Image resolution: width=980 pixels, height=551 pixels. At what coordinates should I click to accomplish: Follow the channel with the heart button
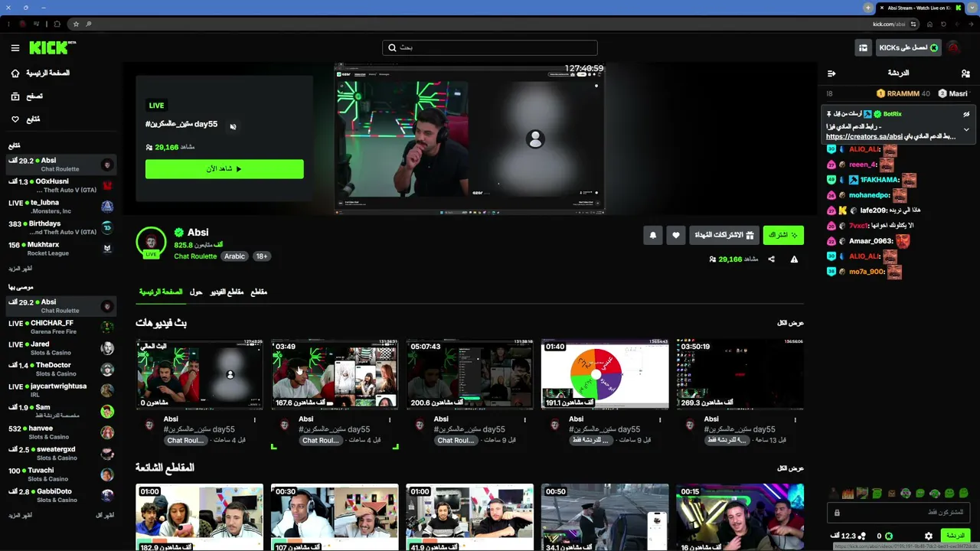[676, 236]
